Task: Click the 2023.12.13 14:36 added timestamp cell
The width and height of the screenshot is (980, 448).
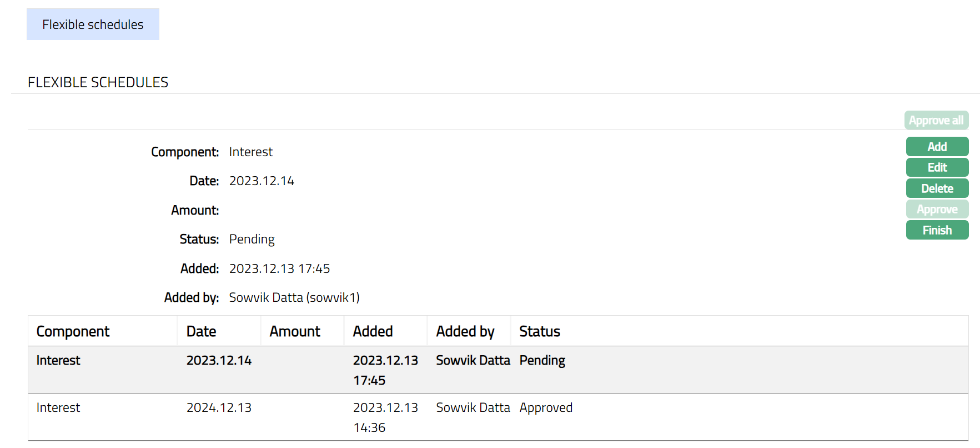Action: (x=385, y=417)
